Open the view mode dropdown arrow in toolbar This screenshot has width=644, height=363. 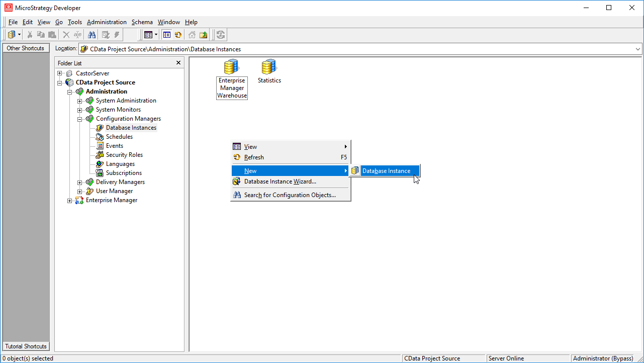coord(156,35)
